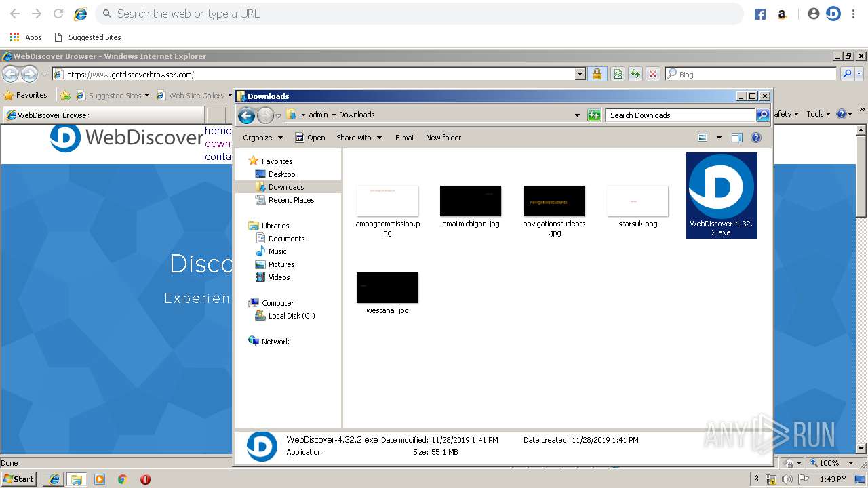
Task: Click the Search Downloads magnifier button
Action: click(x=763, y=115)
